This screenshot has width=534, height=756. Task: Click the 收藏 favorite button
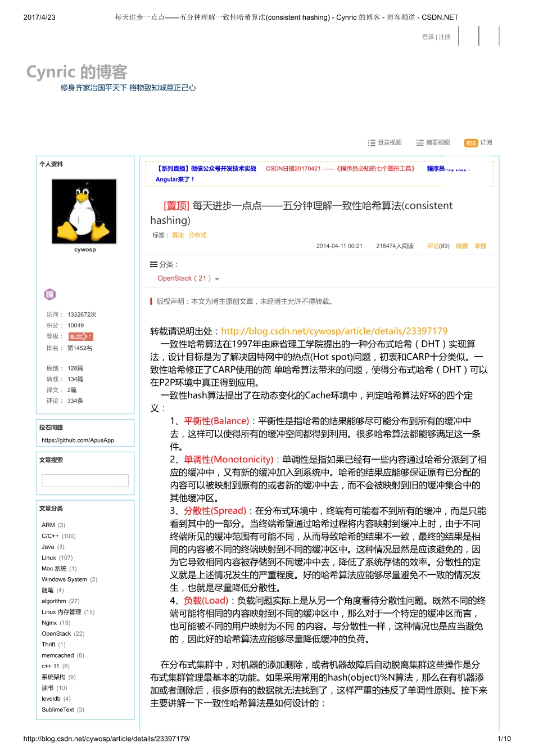coord(461,246)
